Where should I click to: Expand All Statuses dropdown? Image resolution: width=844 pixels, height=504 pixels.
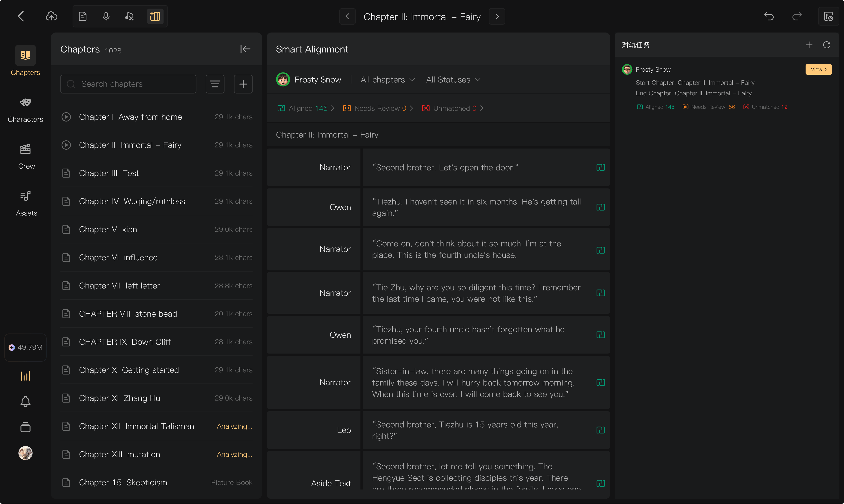[453, 80]
